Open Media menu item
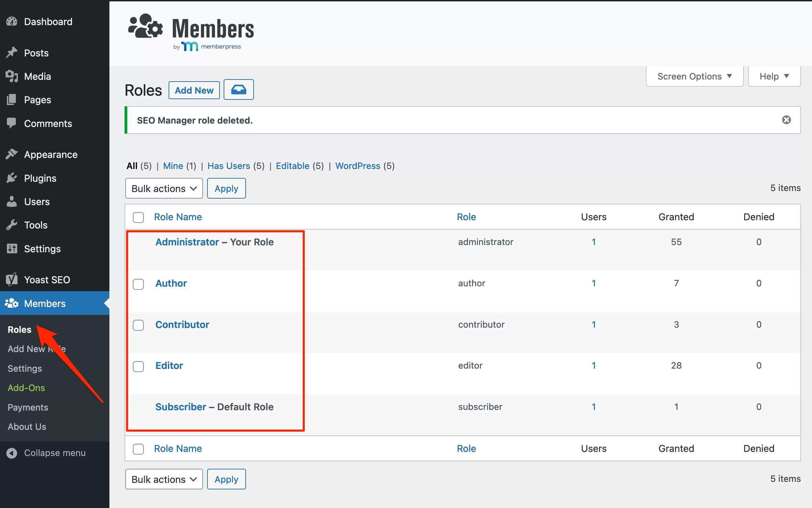Viewport: 812px width, 508px height. point(55,76)
